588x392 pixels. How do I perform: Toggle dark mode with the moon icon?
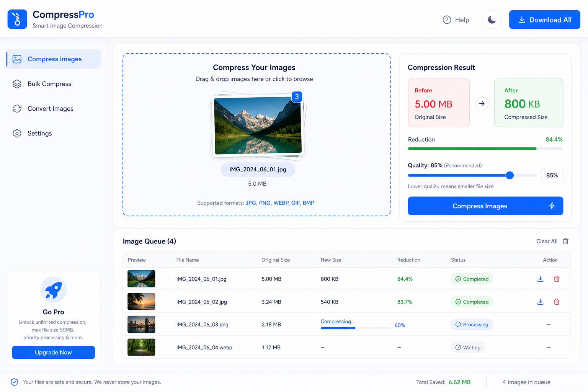492,20
